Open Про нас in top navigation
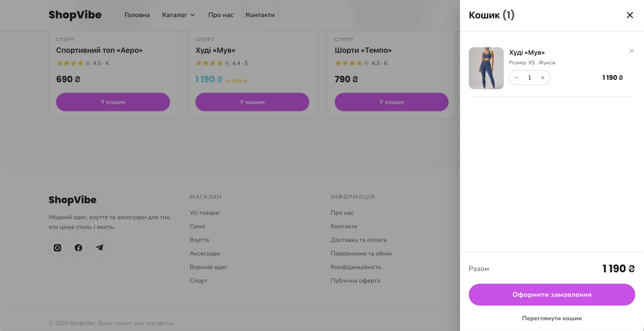This screenshot has width=644, height=331. click(x=221, y=15)
